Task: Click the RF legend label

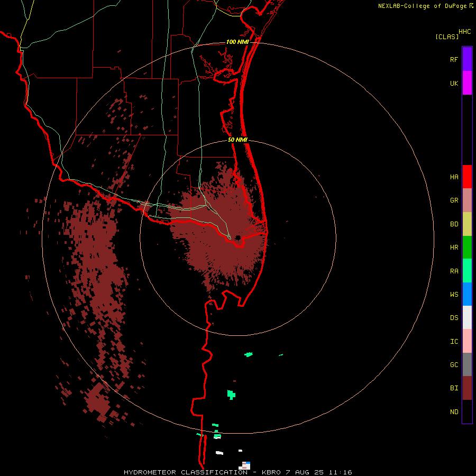Action: [454, 60]
